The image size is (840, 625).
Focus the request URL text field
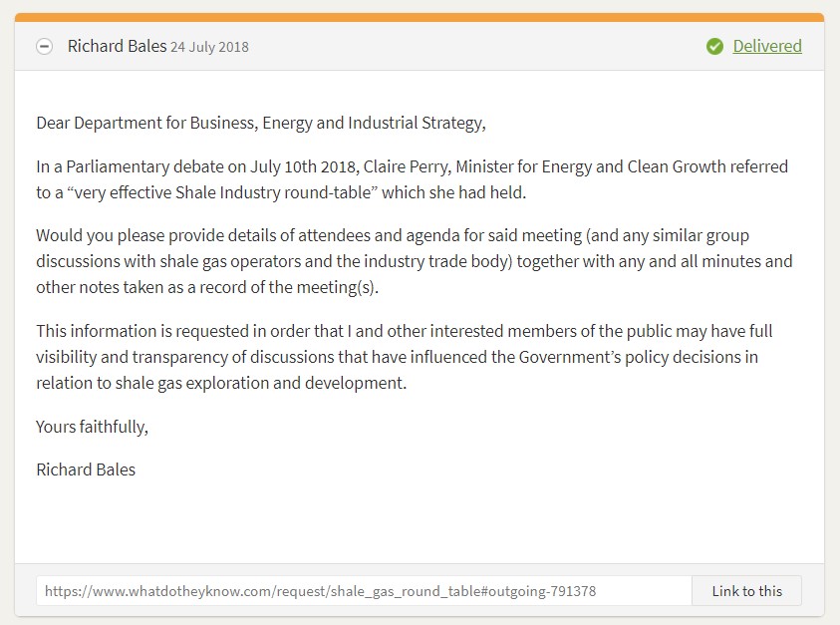pyautogui.click(x=364, y=591)
